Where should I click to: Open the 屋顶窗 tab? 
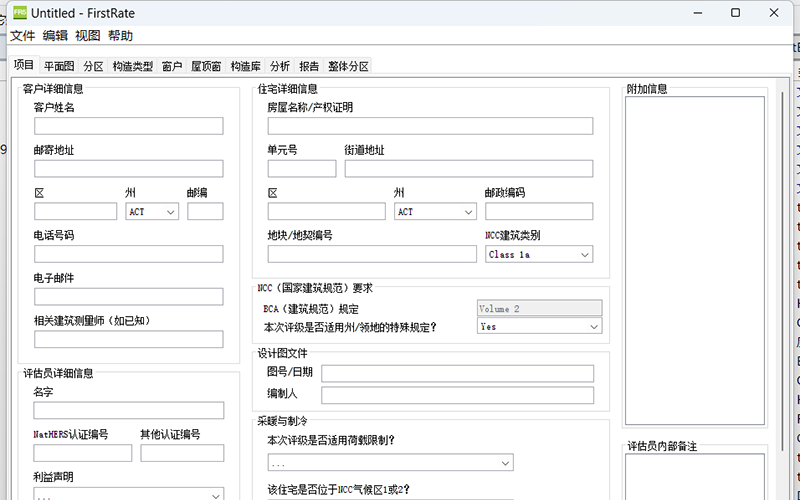(x=206, y=66)
